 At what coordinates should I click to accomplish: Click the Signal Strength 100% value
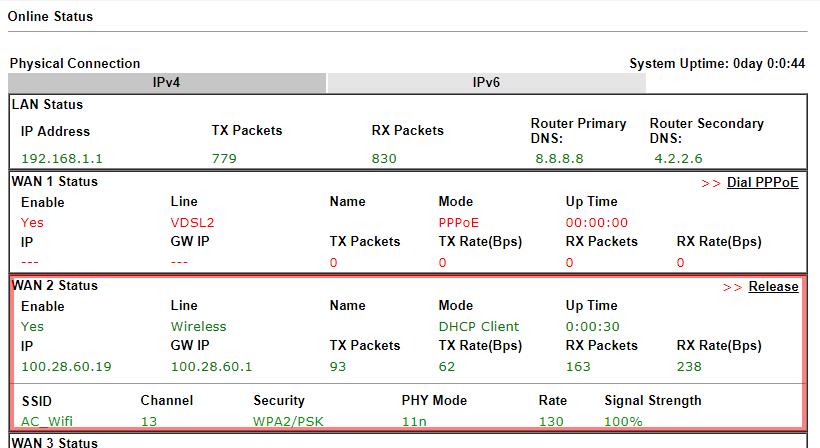point(623,421)
